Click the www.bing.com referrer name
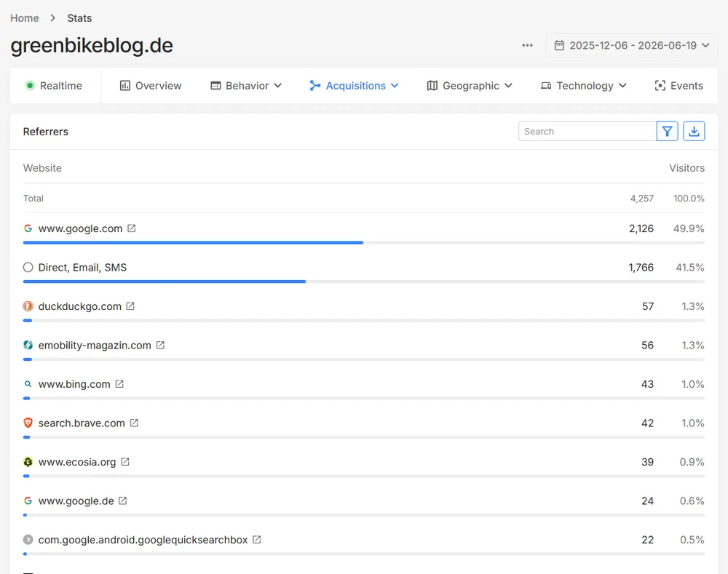 point(74,384)
